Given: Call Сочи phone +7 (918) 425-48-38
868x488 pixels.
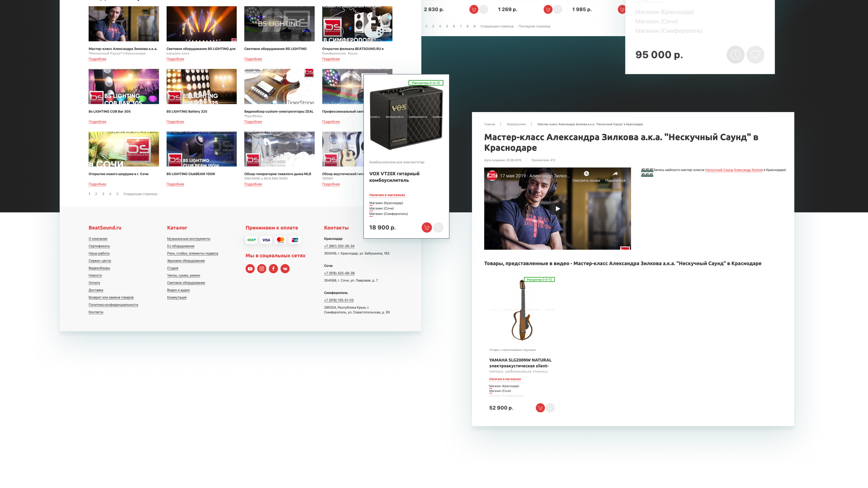Looking at the screenshot, I should tap(339, 273).
